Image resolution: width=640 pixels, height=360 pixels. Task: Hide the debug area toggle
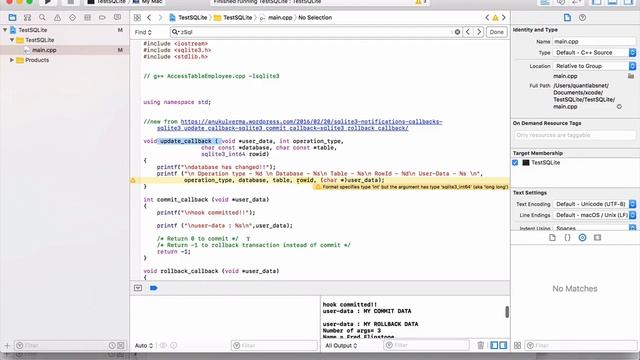pyautogui.click(x=138, y=288)
